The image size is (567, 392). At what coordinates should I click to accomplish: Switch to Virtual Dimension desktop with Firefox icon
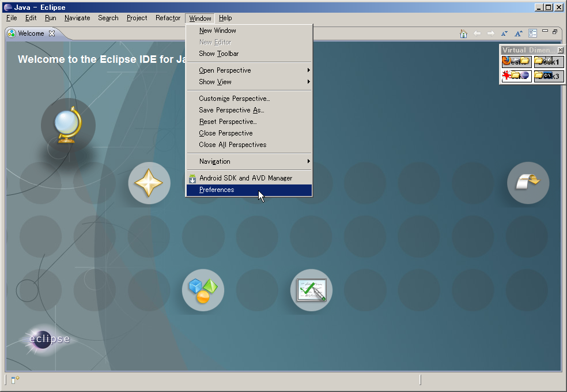tap(516, 62)
